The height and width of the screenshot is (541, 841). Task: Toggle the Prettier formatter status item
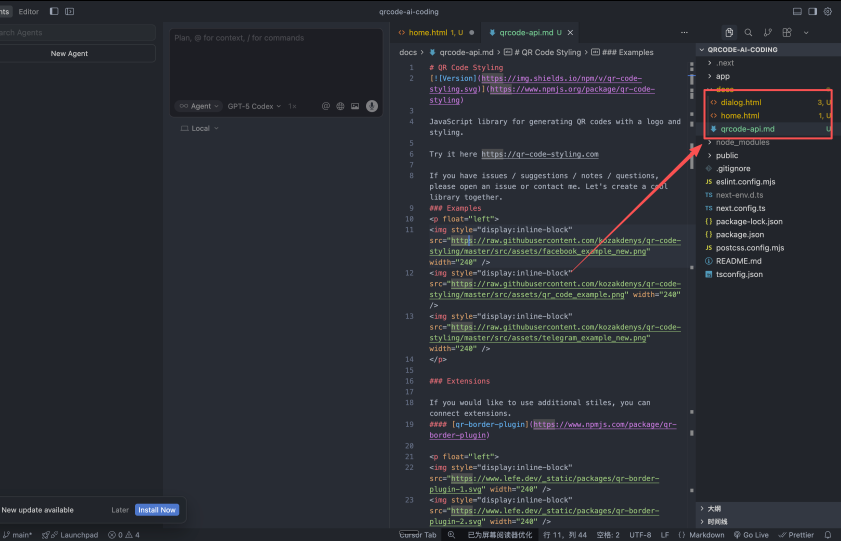797,535
